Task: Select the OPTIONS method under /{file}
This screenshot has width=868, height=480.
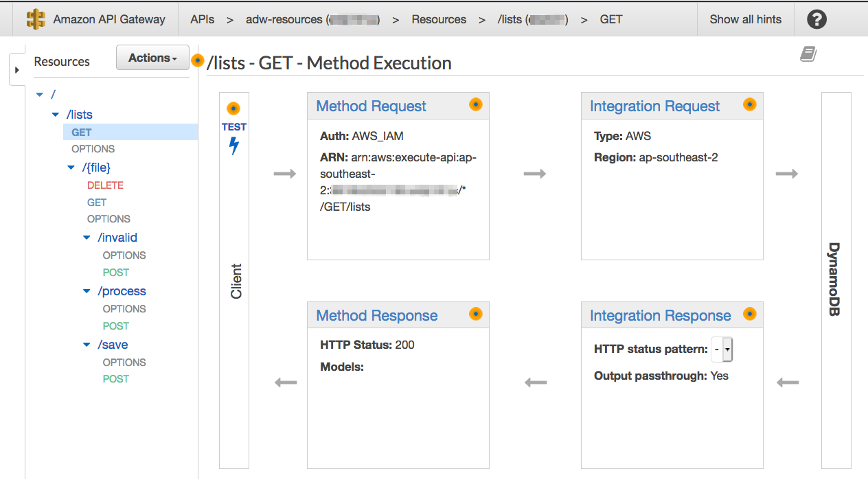Action: [x=108, y=219]
